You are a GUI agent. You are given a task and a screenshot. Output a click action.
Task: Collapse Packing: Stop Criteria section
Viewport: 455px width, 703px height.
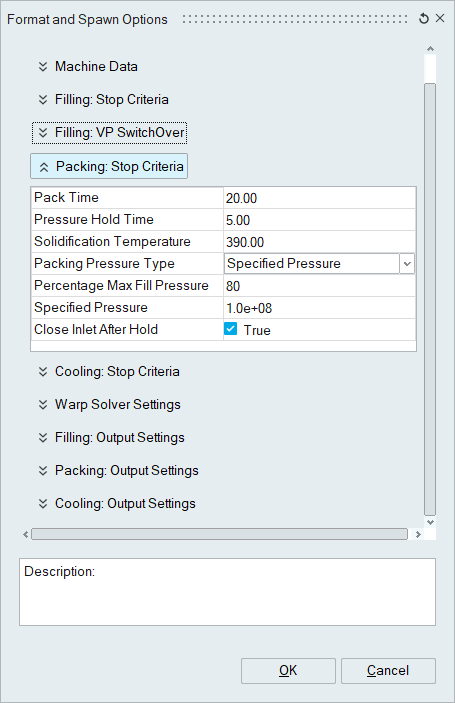109,166
